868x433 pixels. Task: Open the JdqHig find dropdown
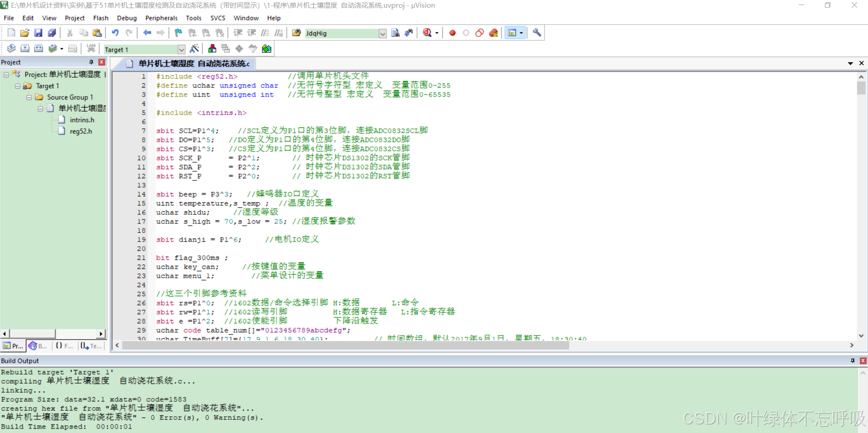[x=383, y=34]
